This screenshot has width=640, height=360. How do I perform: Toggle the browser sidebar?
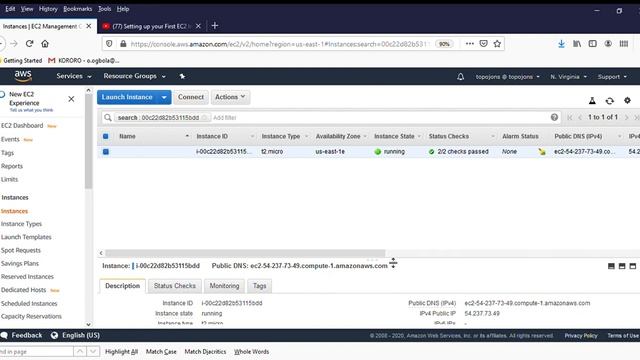tap(592, 44)
